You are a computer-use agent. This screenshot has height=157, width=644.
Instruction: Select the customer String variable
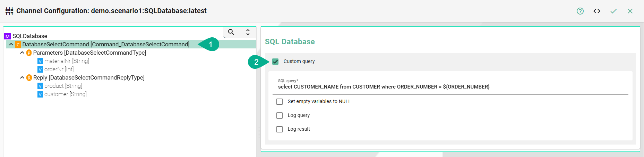click(x=65, y=94)
